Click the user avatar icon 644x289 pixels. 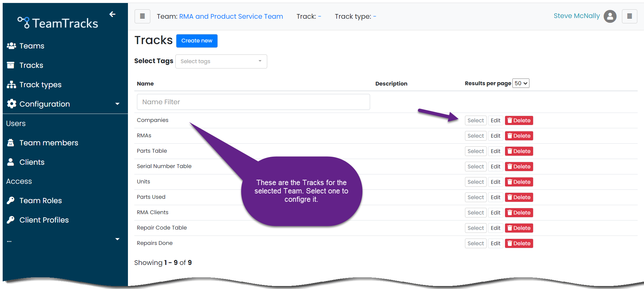pos(610,16)
